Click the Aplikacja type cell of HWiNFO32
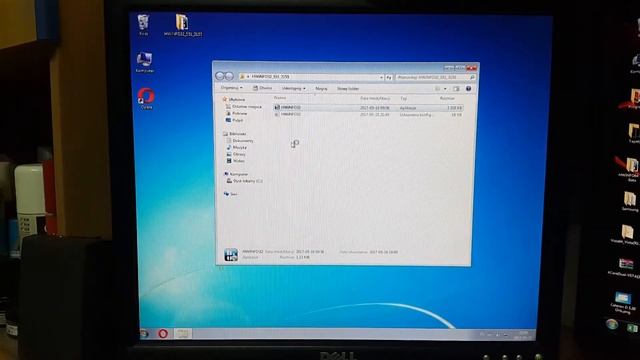This screenshot has width=640, height=360. point(408,108)
